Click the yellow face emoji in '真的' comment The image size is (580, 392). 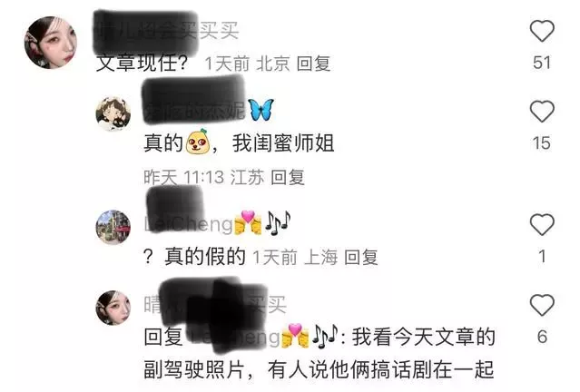(198, 142)
